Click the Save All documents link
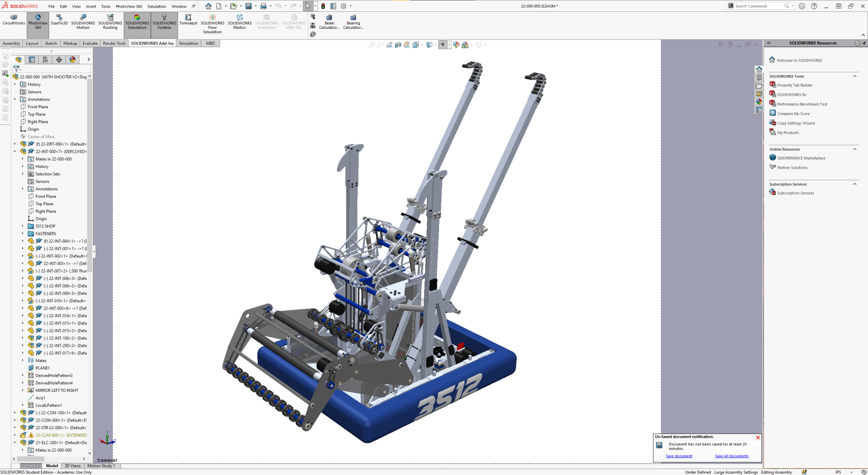Image resolution: width=868 pixels, height=475 pixels. click(x=732, y=456)
